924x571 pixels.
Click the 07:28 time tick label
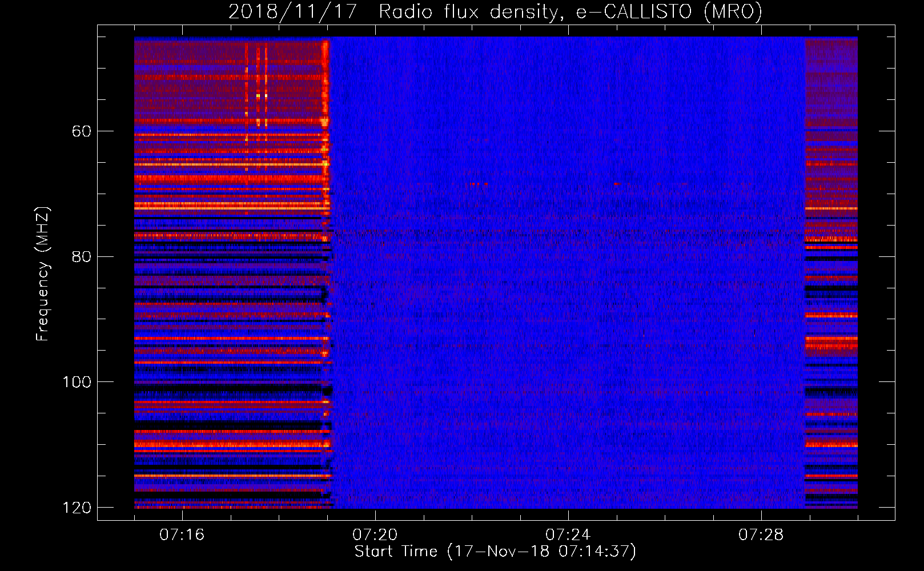coord(761,535)
